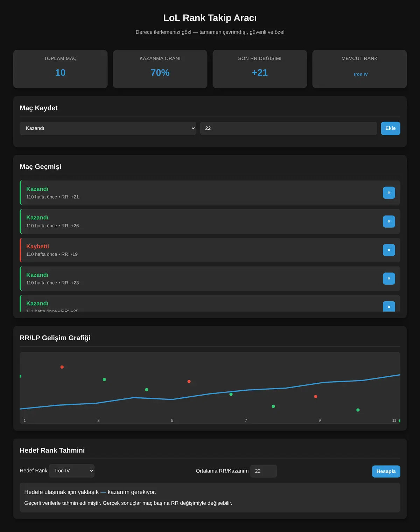
Task: Remove the Kaybetti match with RR -19
Action: click(x=388, y=250)
